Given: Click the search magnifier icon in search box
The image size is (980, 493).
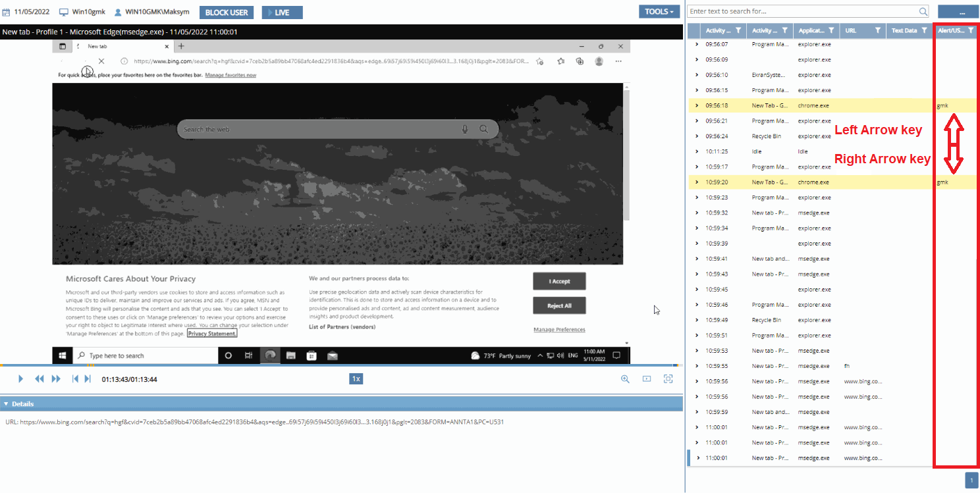Looking at the screenshot, I should point(923,11).
